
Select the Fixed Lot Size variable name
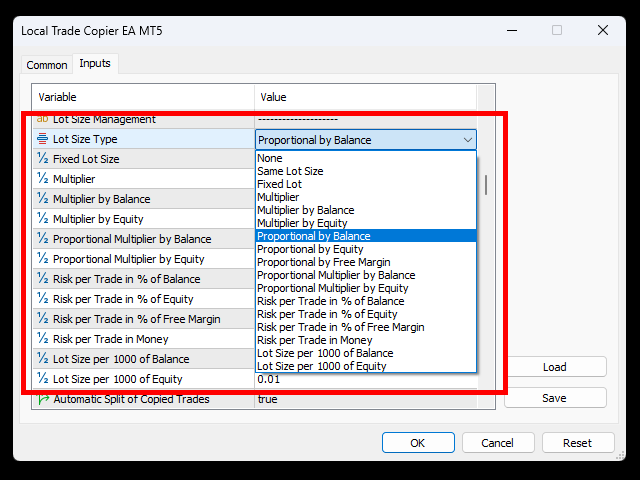86,159
